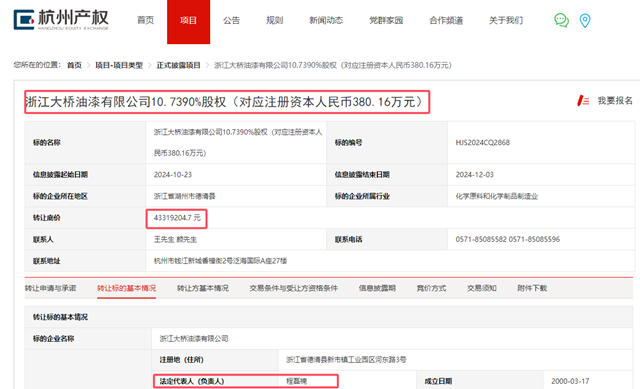Click the disclosure start date 2024-10-23
The height and width of the screenshot is (389, 640).
tap(173, 175)
